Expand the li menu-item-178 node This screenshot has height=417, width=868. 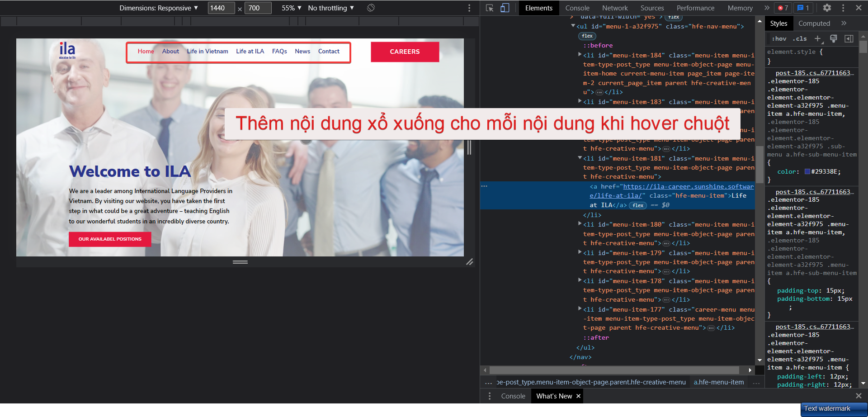click(580, 280)
